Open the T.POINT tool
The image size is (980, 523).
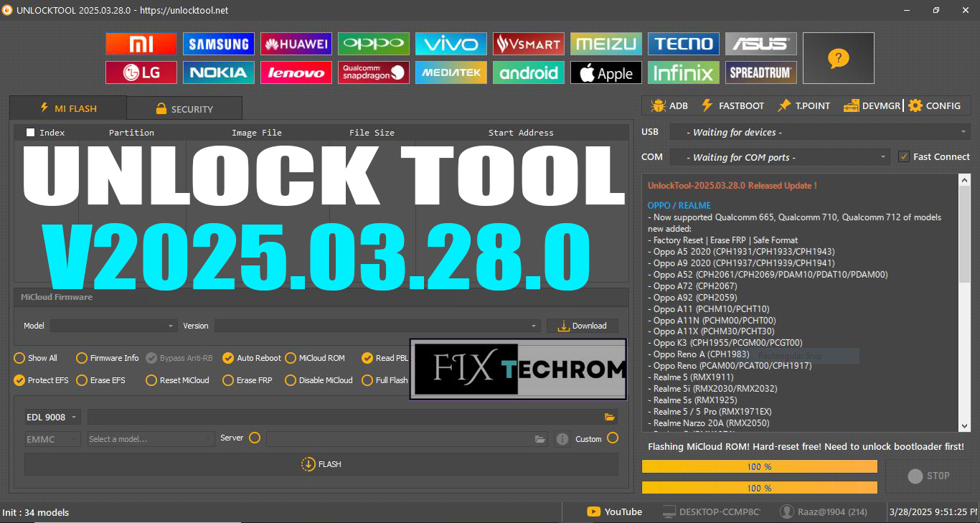[804, 105]
